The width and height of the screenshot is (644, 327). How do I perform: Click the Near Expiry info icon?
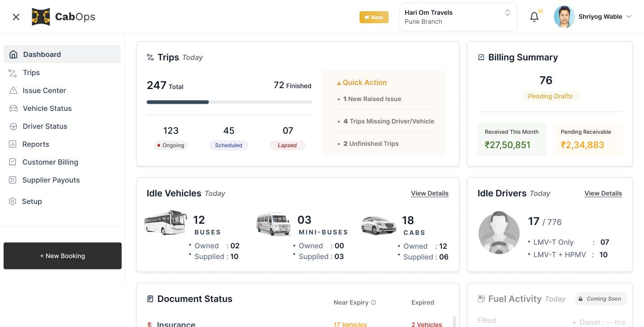(x=373, y=302)
